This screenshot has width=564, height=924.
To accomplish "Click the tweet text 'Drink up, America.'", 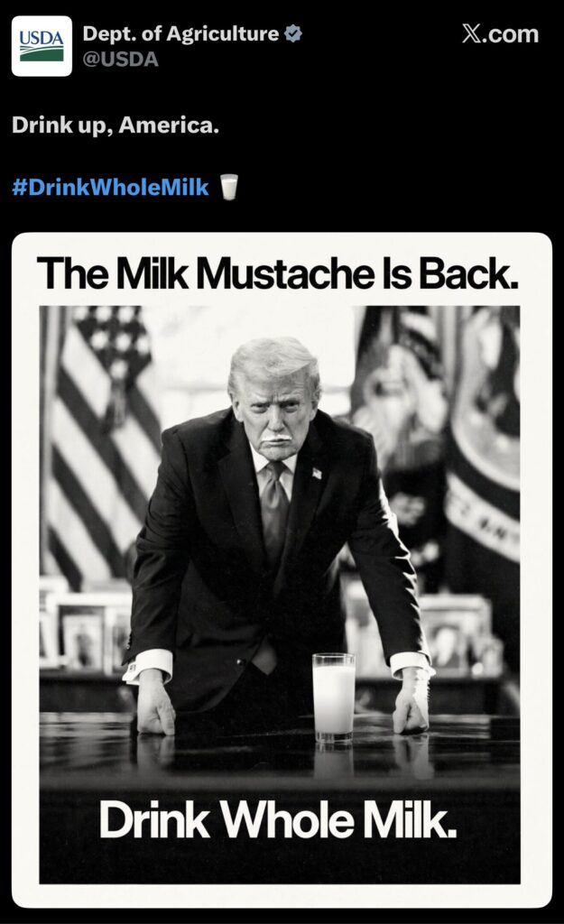I will tap(116, 125).
